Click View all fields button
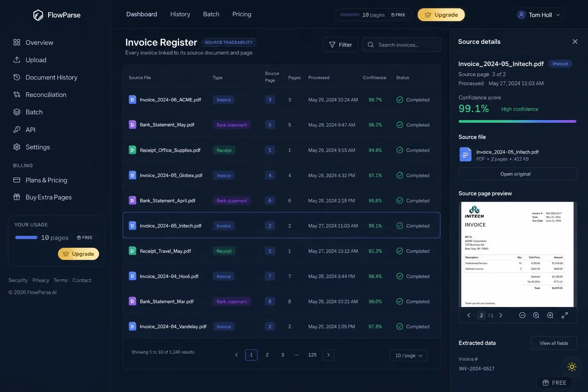Screen dimensions: 588x392 pos(554,343)
